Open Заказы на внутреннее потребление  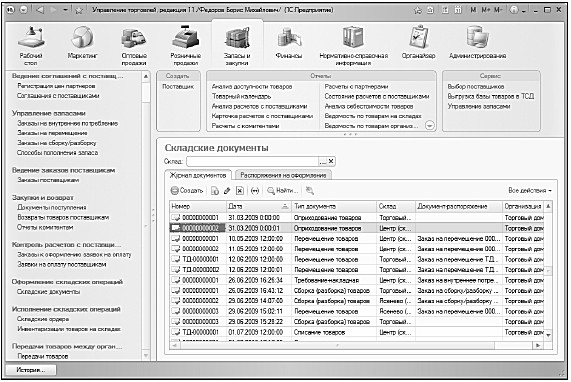[x=67, y=123]
